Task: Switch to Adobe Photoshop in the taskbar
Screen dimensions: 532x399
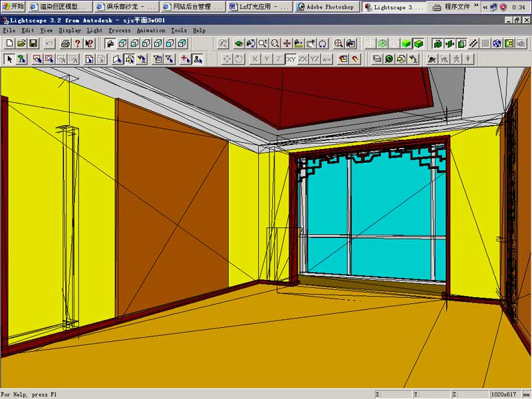Action: [x=326, y=7]
